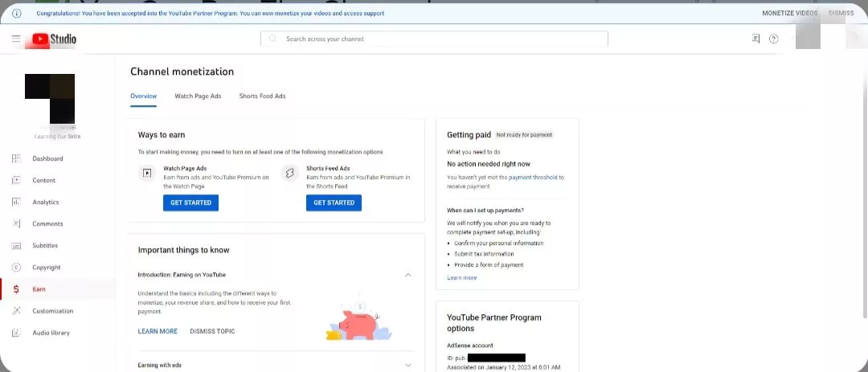Click the Analytics bar chart icon

click(16, 202)
